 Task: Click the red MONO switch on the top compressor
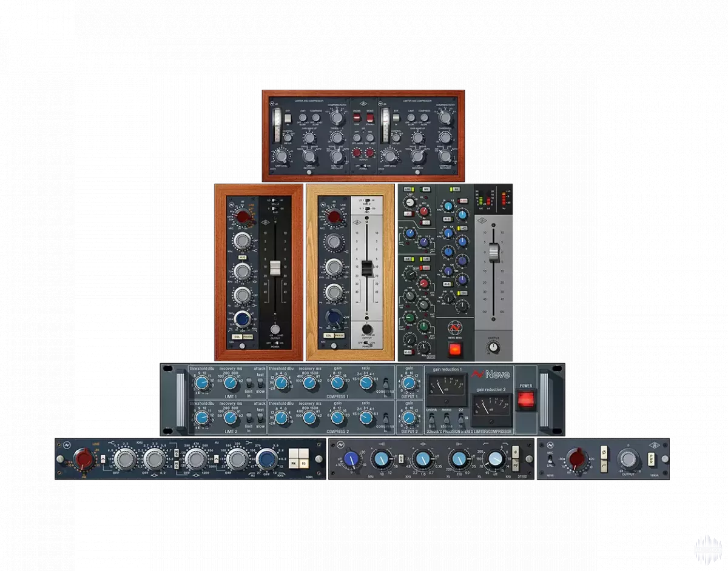(369, 118)
